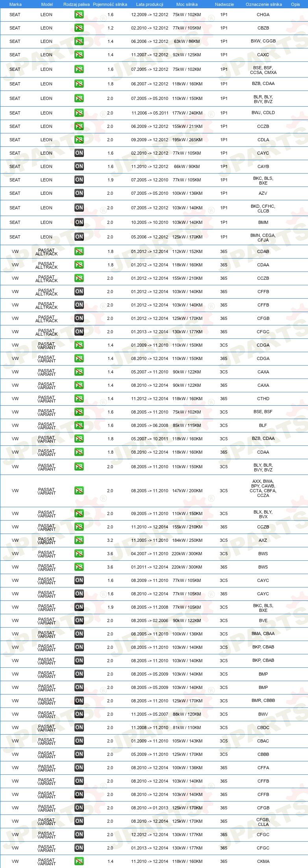The image size is (308, 868).
Task: Click PB fuel icon in the CBZB engine row
Action: pyautogui.click(x=79, y=28)
